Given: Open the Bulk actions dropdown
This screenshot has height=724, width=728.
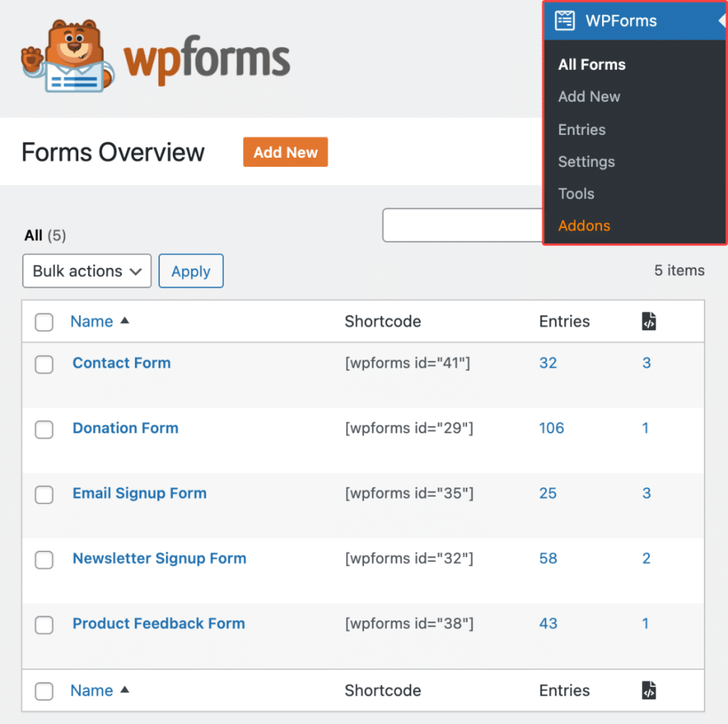Looking at the screenshot, I should pos(86,271).
